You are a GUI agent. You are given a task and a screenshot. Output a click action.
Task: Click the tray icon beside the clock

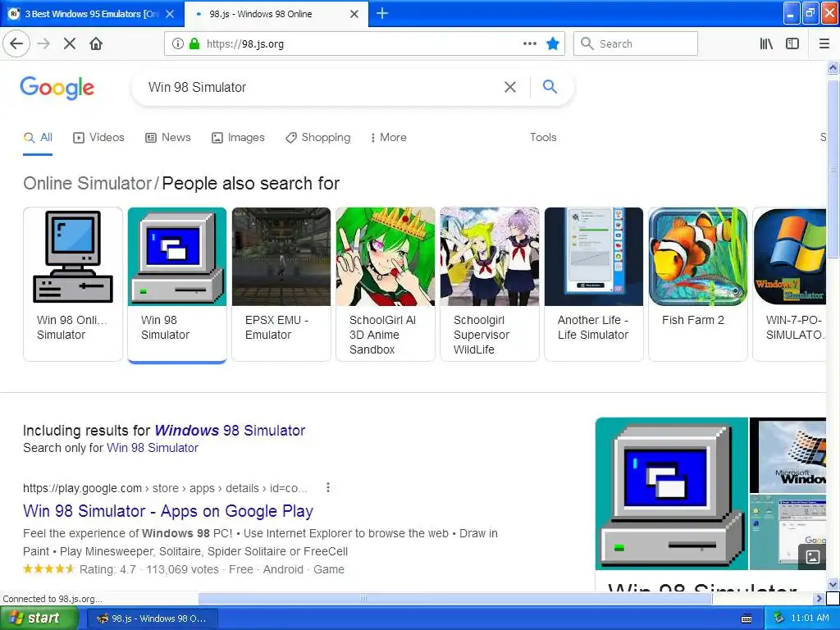[x=779, y=619]
